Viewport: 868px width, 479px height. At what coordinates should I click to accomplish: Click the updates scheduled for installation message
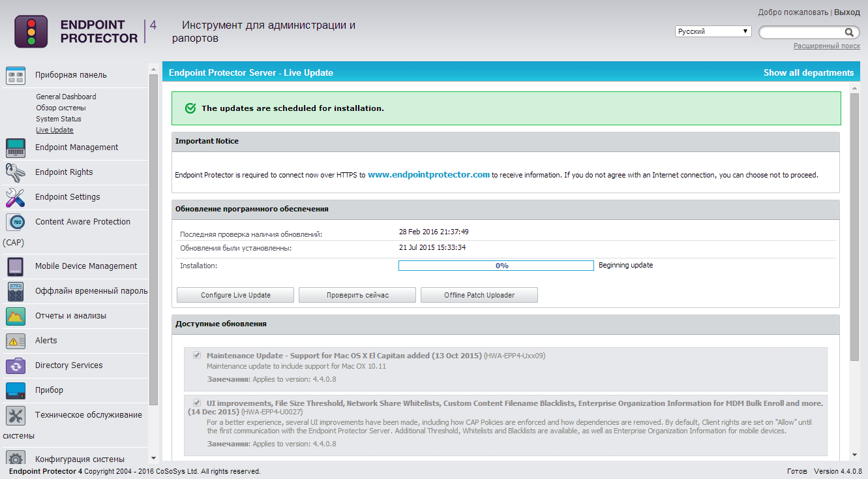(x=293, y=108)
